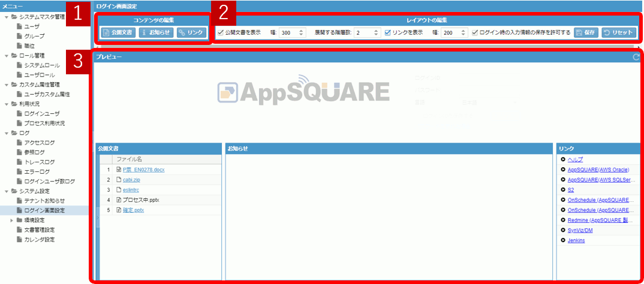Click the 展開する階層数 field showing 2
Viewport: 644px width, 284px height.
363,33
